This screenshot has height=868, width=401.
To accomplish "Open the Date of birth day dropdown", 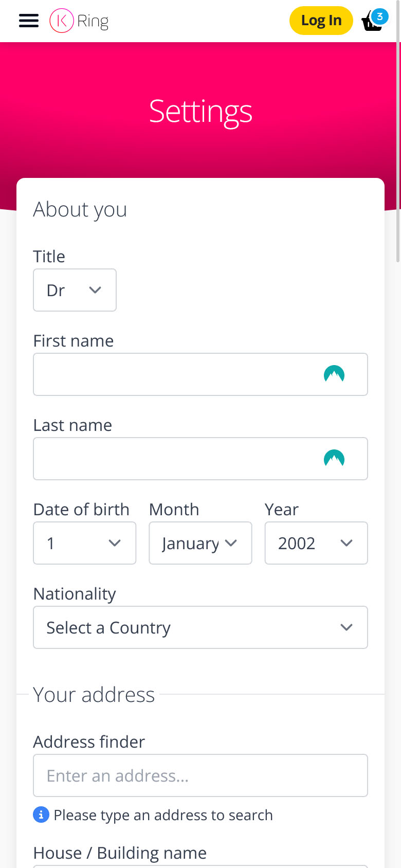I will (x=84, y=543).
